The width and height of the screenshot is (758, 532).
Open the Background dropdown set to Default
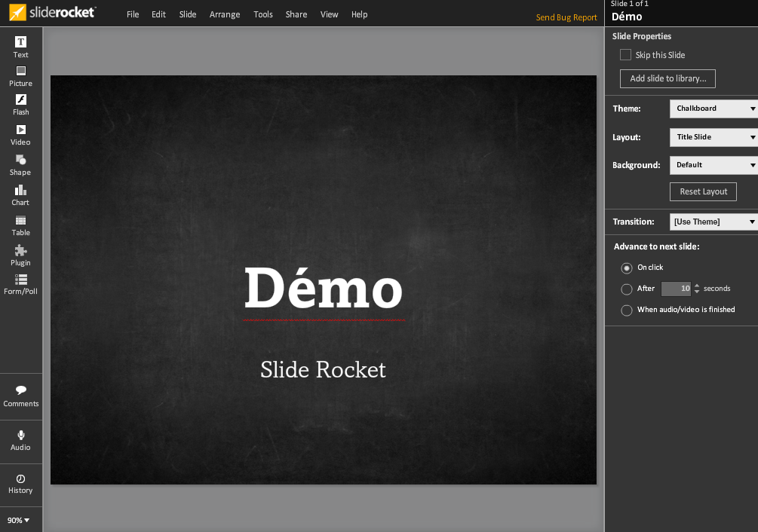pyautogui.click(x=714, y=165)
